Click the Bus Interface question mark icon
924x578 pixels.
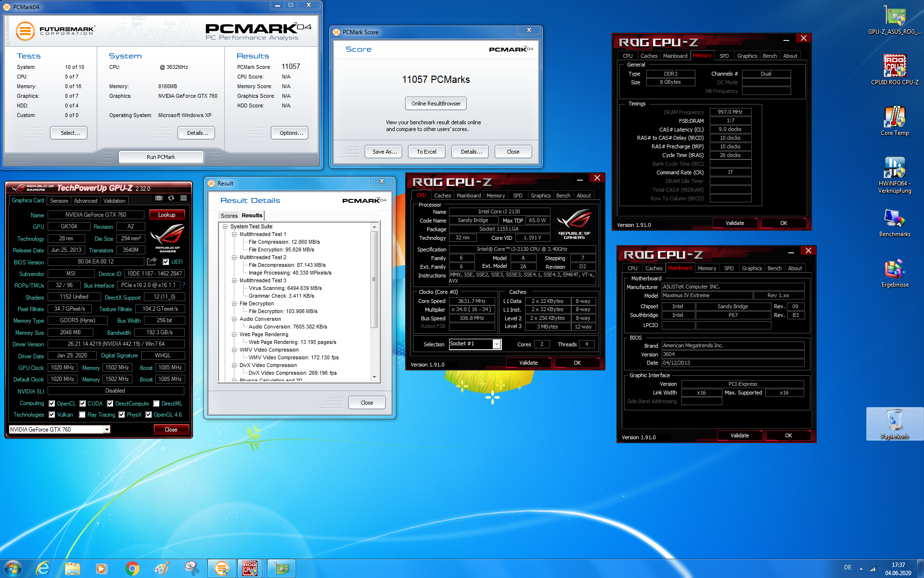[183, 286]
